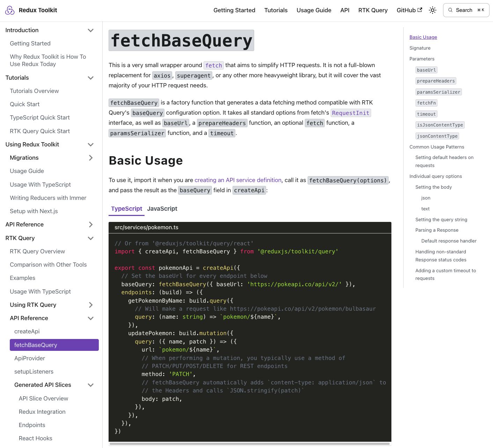
Task: Jump to fetchFn in table of contents
Action: tap(426, 103)
